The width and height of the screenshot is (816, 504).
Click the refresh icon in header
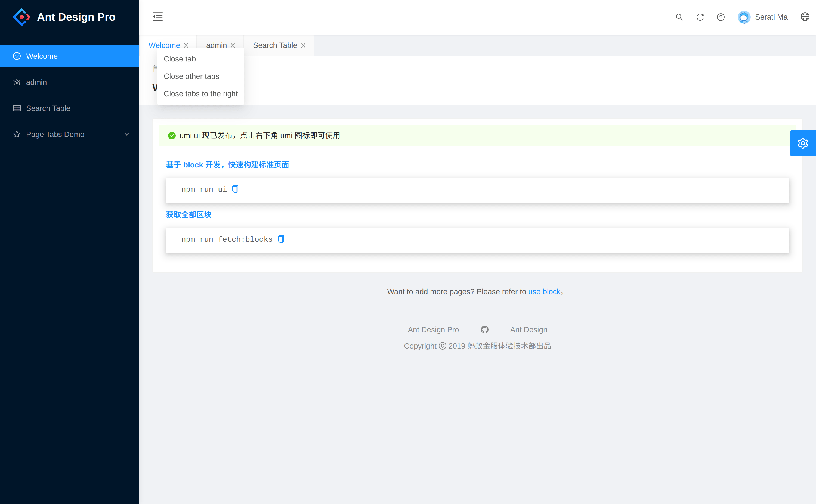click(700, 17)
